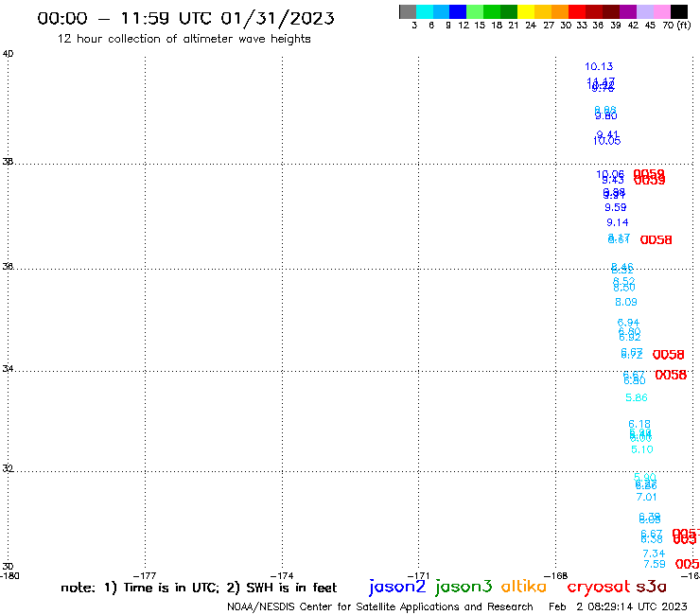Click the wave height value '9.59'
700x615 pixels.
pos(615,207)
